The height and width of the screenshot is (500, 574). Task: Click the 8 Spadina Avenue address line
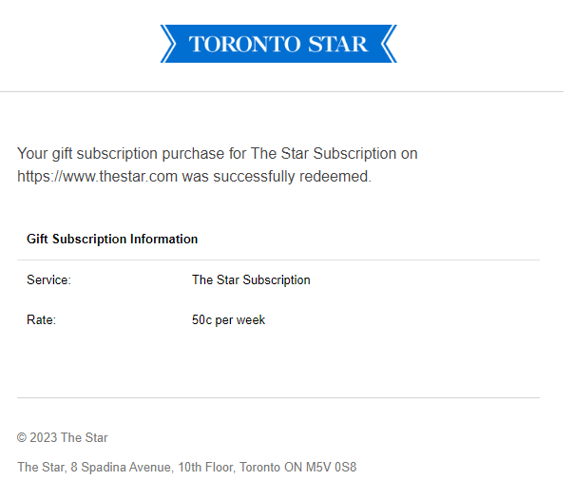(187, 467)
